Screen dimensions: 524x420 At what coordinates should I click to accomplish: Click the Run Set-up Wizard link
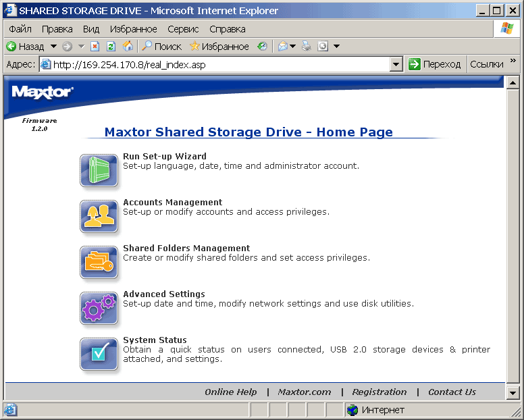[x=165, y=157]
